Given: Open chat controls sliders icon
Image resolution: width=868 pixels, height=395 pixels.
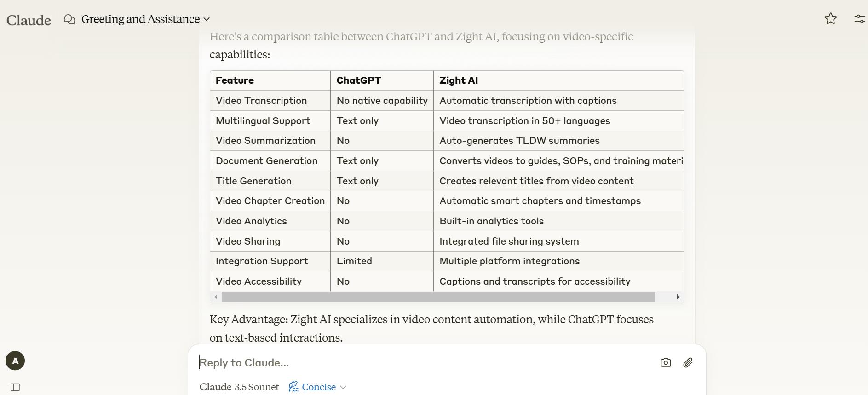Looking at the screenshot, I should click(x=859, y=19).
